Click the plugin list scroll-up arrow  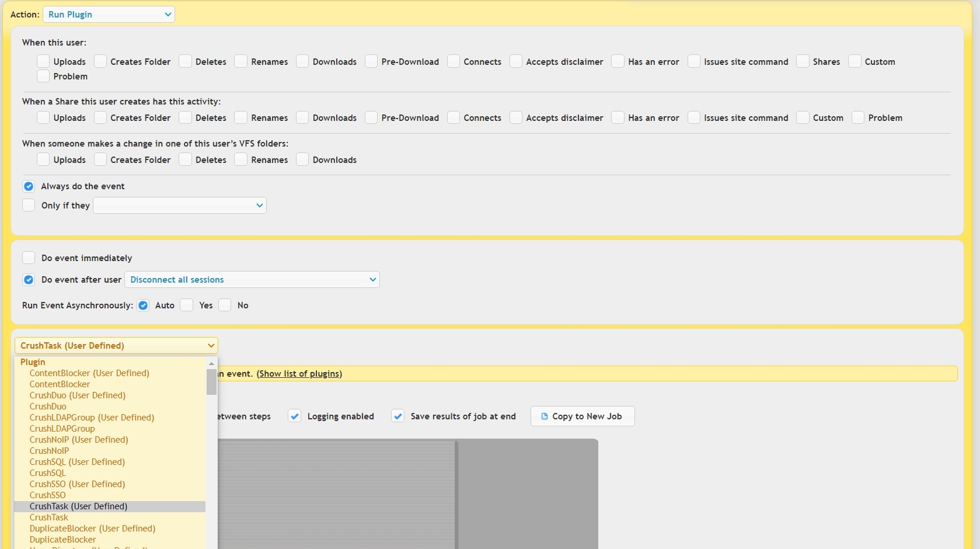tap(211, 363)
